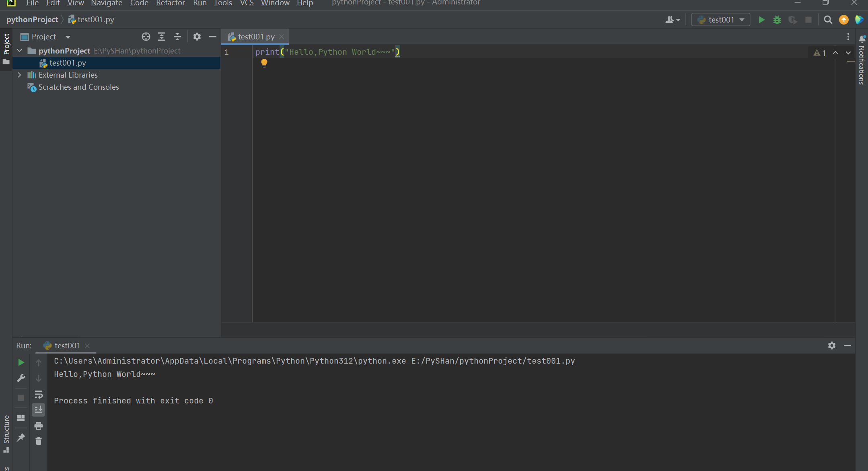The width and height of the screenshot is (868, 471).
Task: Toggle pin tab in Run panel
Action: (x=21, y=437)
